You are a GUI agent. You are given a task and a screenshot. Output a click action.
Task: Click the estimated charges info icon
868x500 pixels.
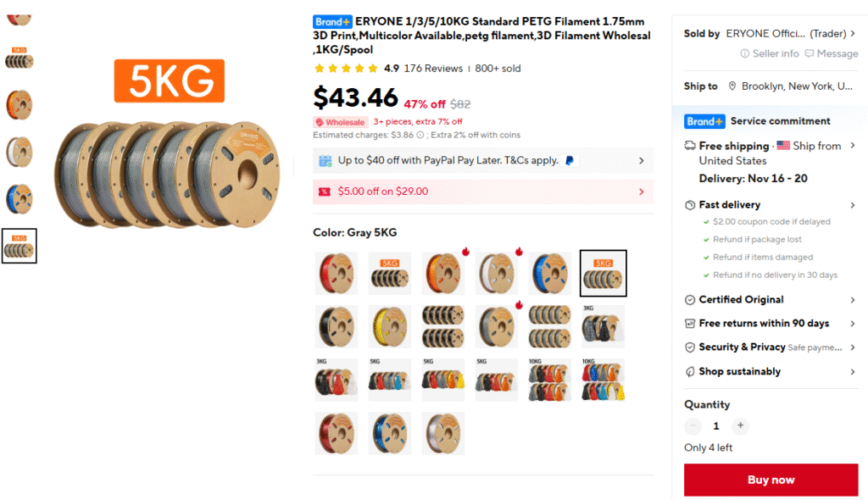click(420, 135)
